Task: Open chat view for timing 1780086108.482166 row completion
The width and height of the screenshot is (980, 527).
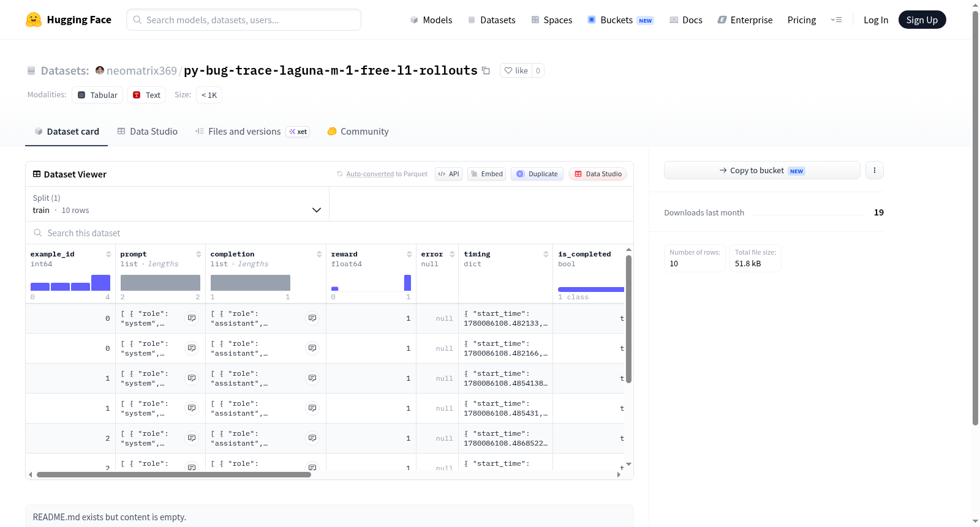Action: (312, 348)
